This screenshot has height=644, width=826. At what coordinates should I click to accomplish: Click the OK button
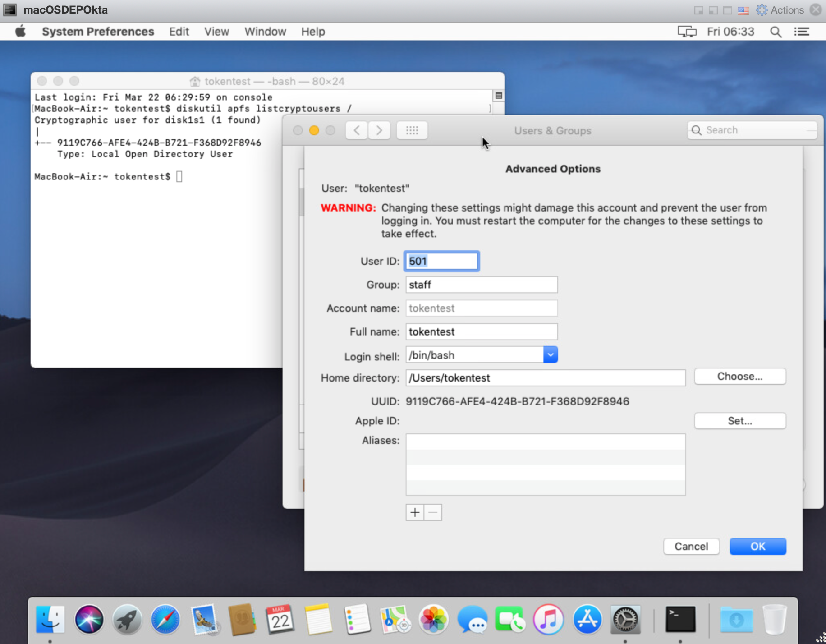[x=758, y=546]
